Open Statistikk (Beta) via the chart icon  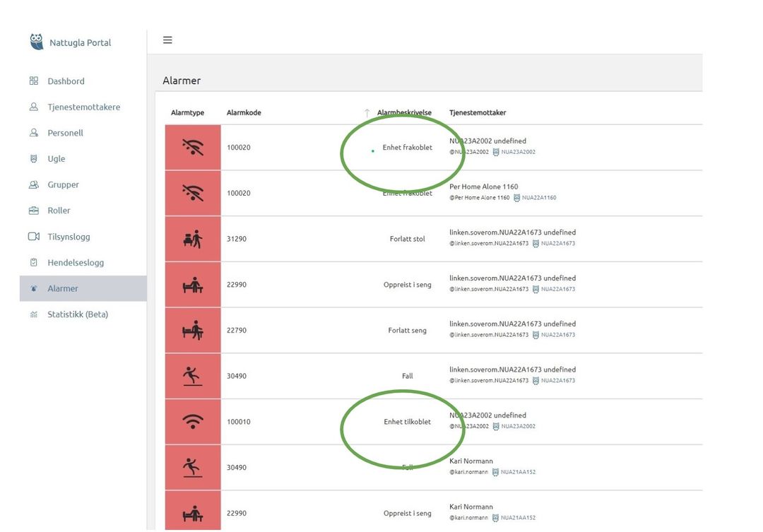(33, 314)
